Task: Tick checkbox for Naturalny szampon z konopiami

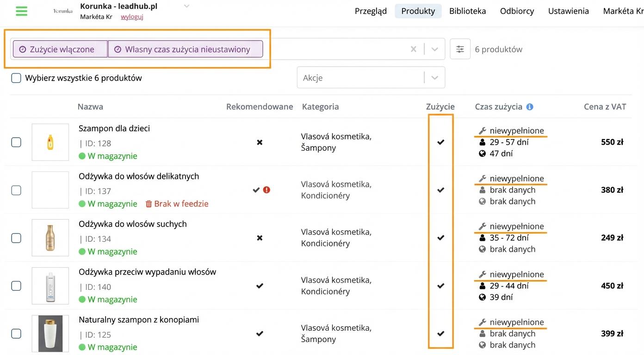Action: (x=16, y=334)
